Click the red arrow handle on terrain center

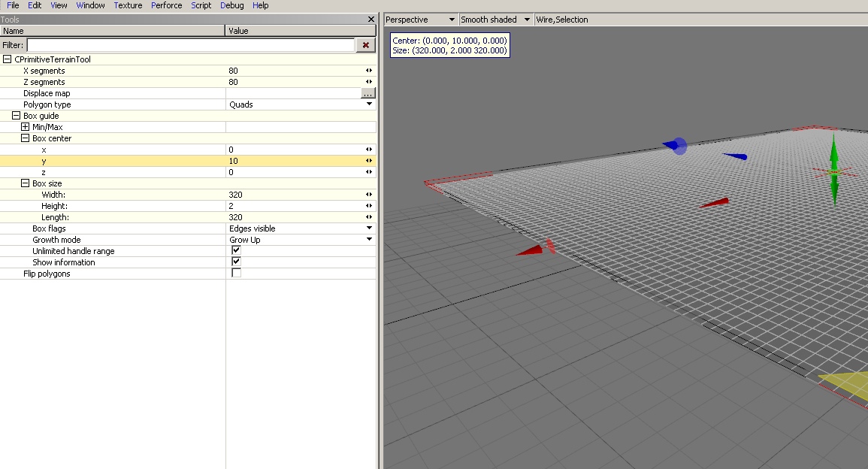pyautogui.click(x=714, y=203)
